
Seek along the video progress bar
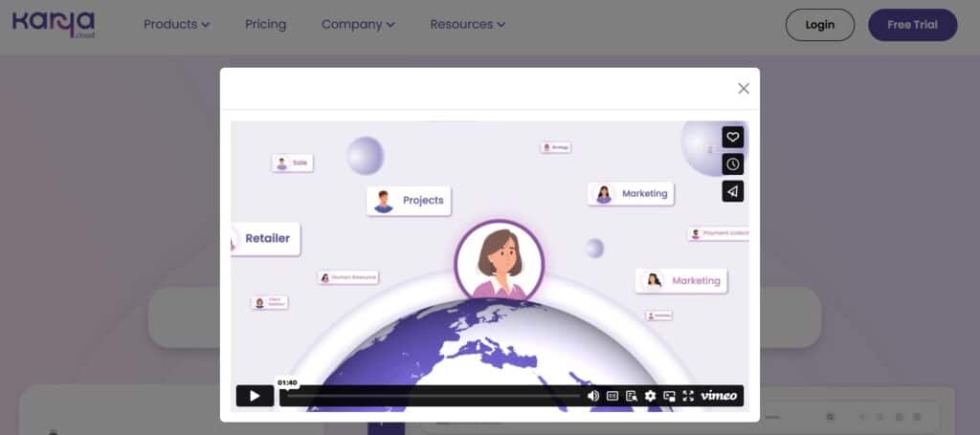pyautogui.click(x=434, y=396)
